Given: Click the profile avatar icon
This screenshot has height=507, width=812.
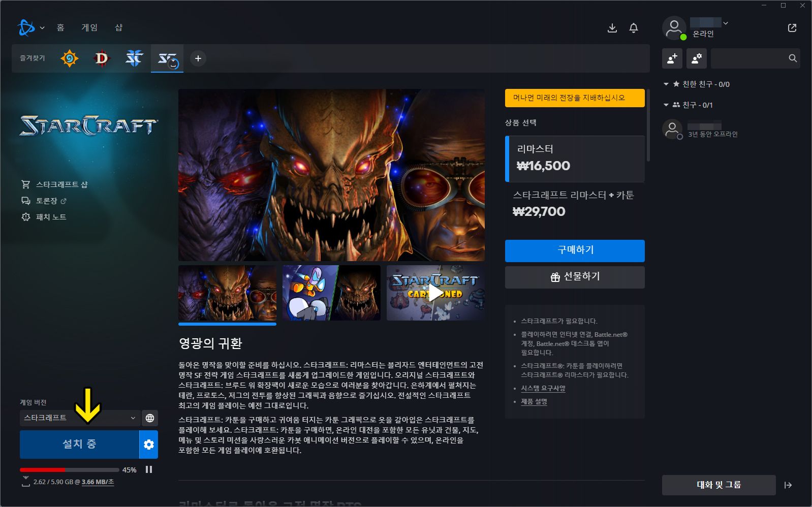Looking at the screenshot, I should tap(674, 28).
